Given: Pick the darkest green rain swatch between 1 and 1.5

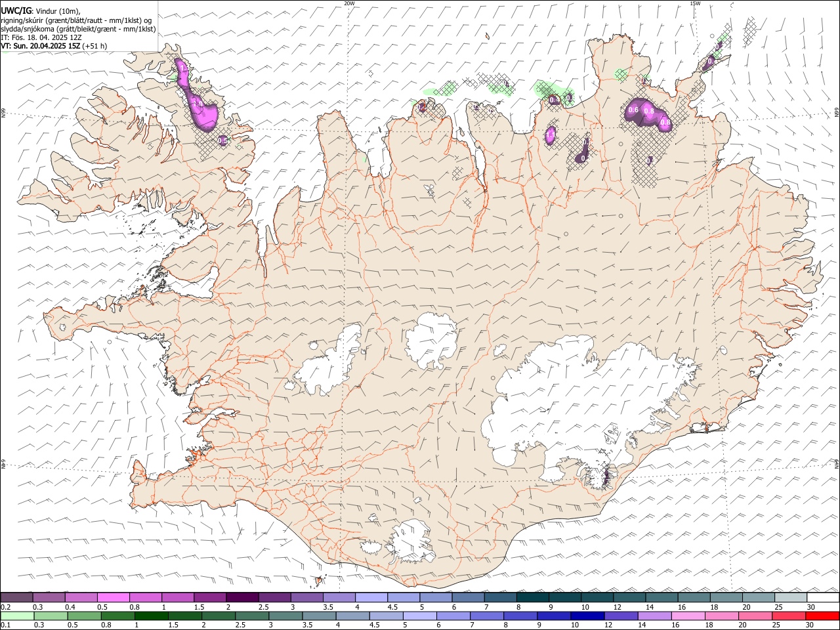Looking at the screenshot, I should tap(152, 616).
